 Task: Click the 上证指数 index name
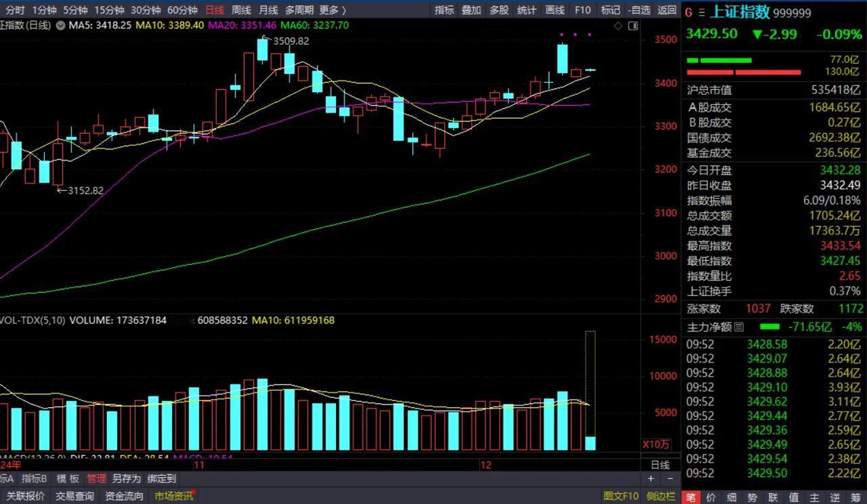point(740,12)
